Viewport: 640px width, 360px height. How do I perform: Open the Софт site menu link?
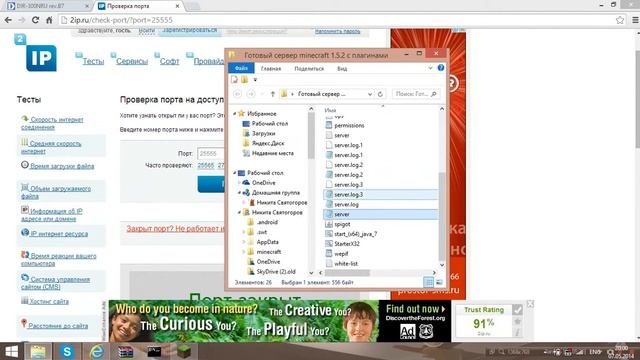click(169, 61)
